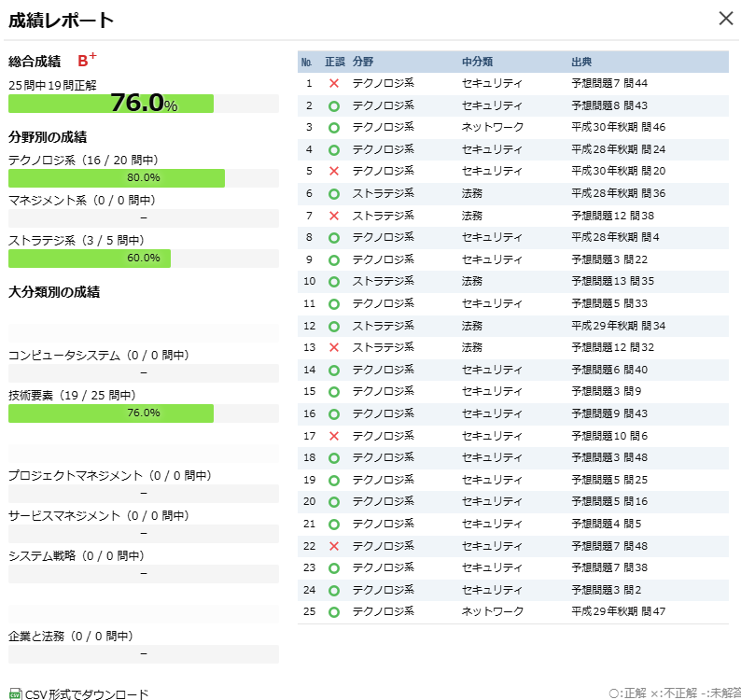The image size is (741, 700).
Task: Click the red X mark in row 1
Action: click(x=334, y=83)
